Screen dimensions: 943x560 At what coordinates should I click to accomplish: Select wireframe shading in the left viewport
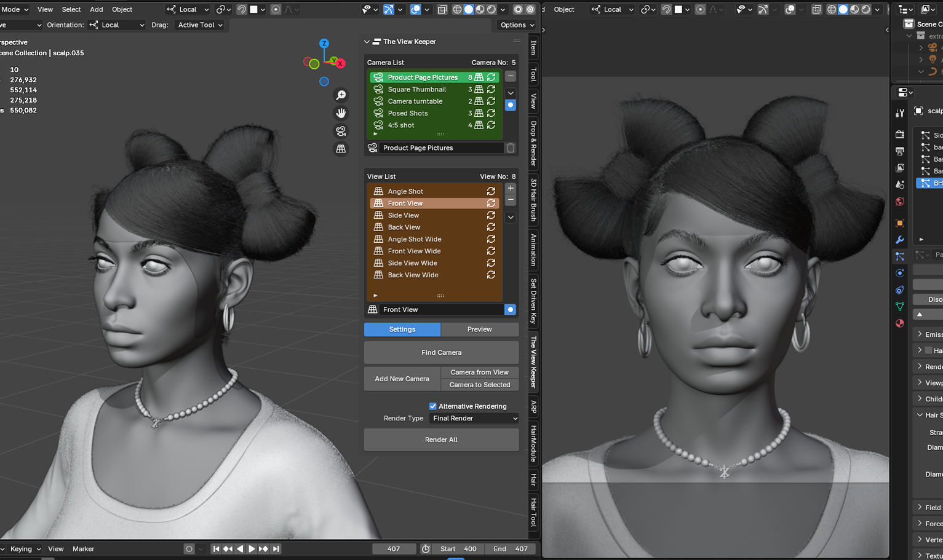[x=457, y=9]
